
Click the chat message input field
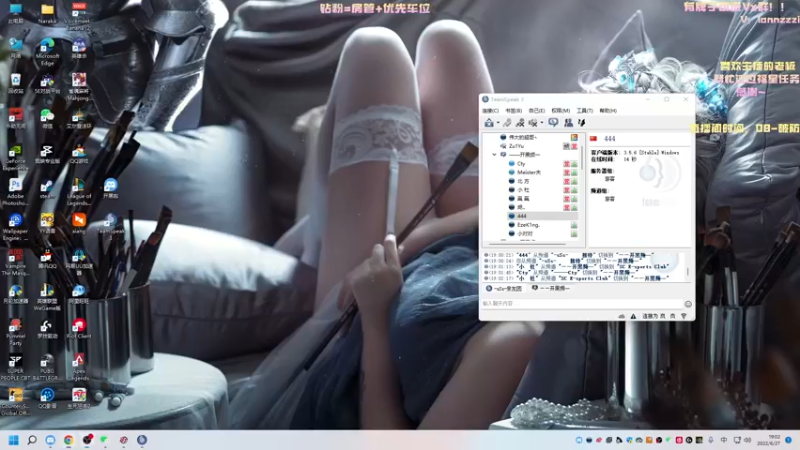[581, 304]
